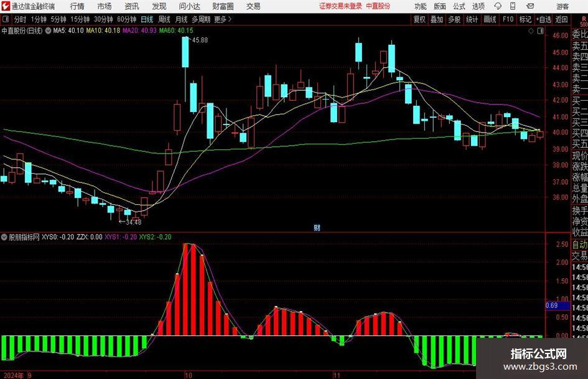
Task: Click the 画线 drawing tool button
Action: point(490,19)
